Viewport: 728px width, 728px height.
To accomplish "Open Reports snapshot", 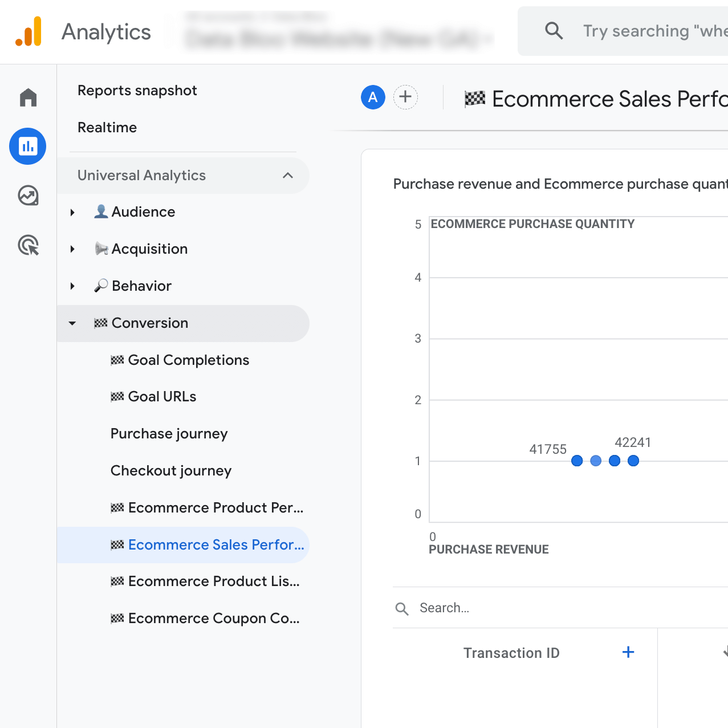I will tap(137, 91).
